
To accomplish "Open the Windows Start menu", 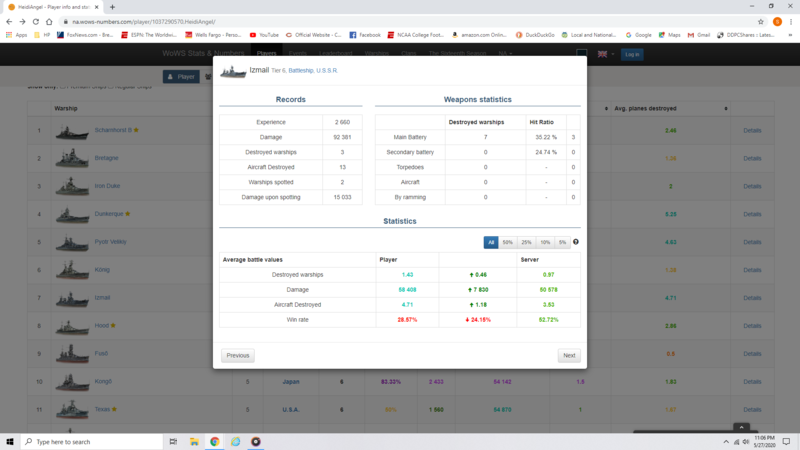I will pos(10,441).
